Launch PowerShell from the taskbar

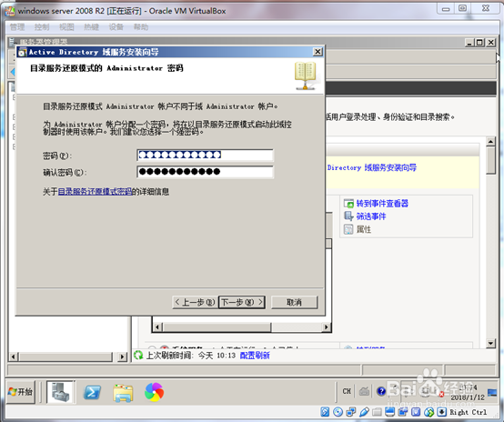[x=92, y=392]
